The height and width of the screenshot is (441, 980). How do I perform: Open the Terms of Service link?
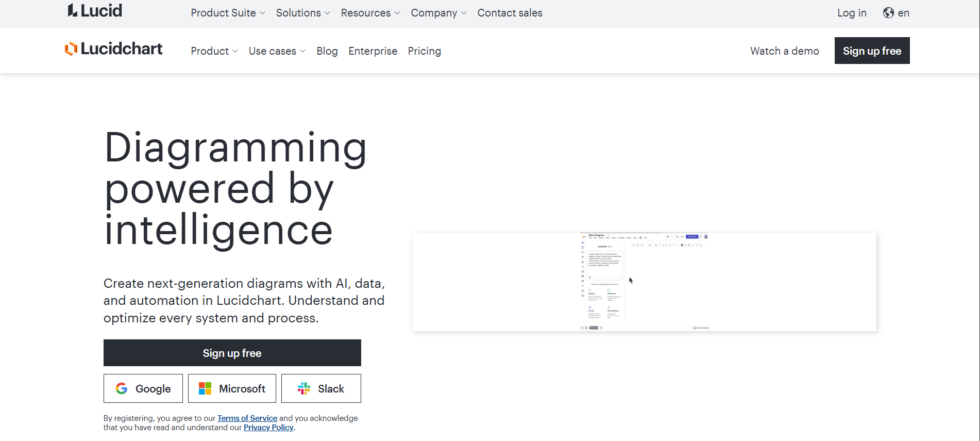click(x=247, y=418)
